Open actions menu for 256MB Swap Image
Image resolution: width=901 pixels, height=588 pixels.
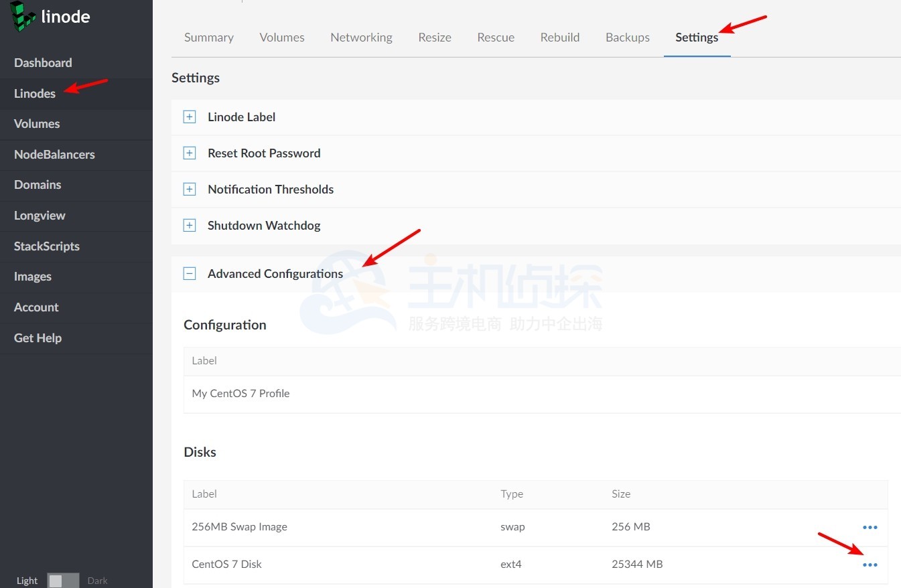tap(870, 527)
